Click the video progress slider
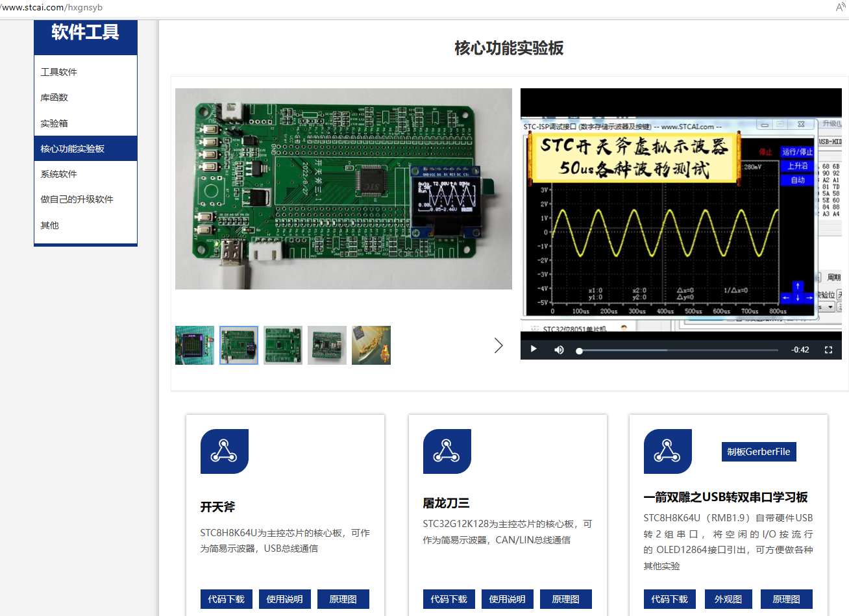The image size is (849, 616). coord(678,351)
